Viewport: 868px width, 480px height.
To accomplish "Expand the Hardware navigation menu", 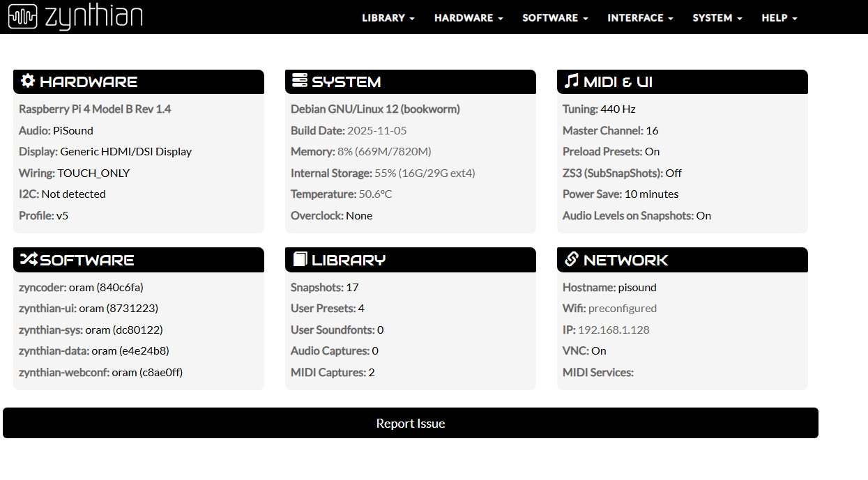I will (468, 18).
